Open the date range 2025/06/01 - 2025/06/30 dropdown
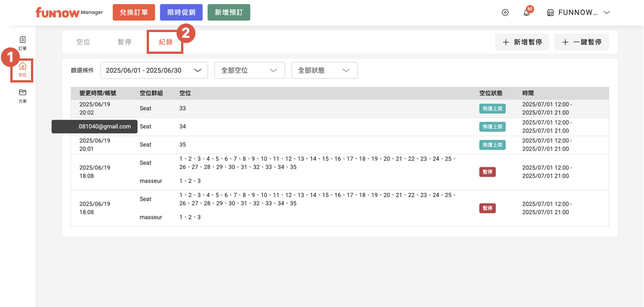644x307 pixels. pyautogui.click(x=154, y=70)
